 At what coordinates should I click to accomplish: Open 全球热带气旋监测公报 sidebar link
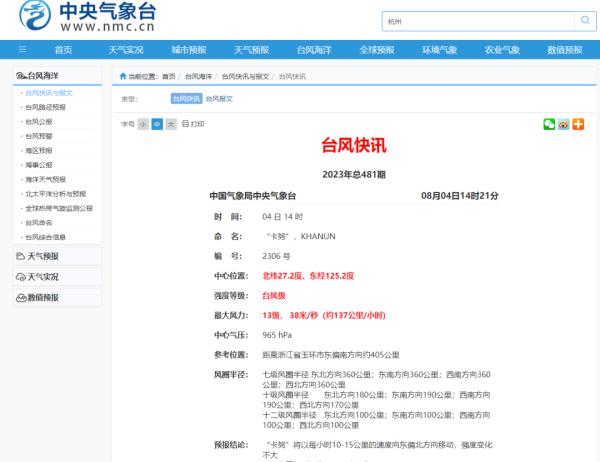point(59,208)
